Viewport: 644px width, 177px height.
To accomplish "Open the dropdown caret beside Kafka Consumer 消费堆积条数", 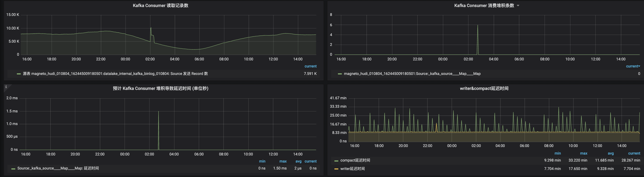I will pyautogui.click(x=518, y=6).
